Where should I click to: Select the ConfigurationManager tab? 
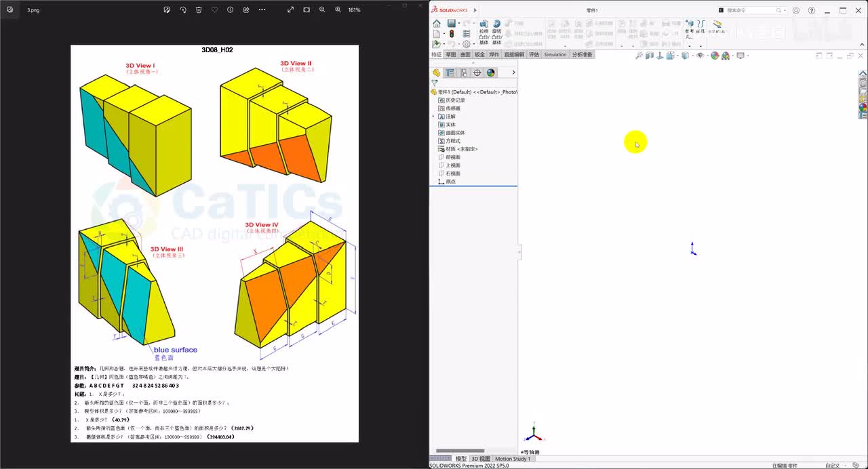coord(464,73)
